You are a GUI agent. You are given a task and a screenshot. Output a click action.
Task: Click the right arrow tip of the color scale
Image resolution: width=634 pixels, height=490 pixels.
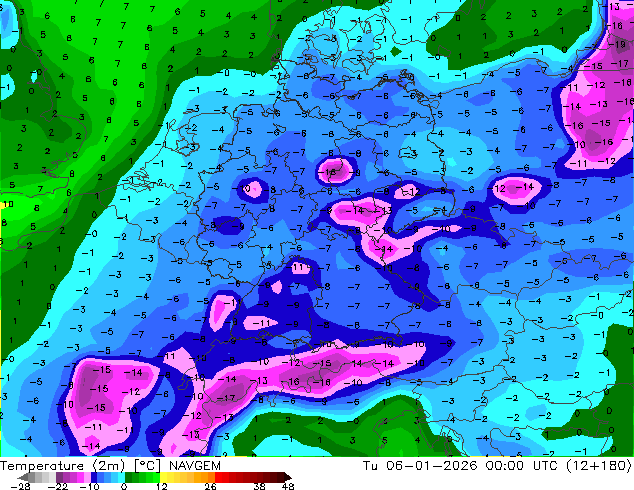(x=289, y=478)
